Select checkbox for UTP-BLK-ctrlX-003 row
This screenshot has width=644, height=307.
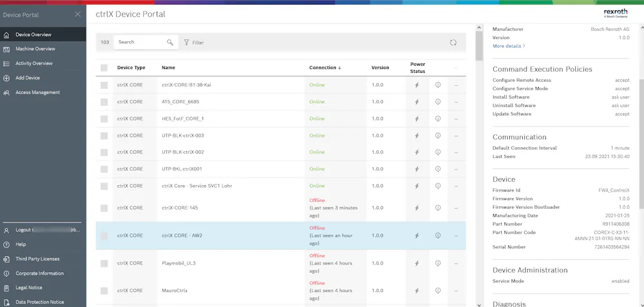(x=104, y=135)
